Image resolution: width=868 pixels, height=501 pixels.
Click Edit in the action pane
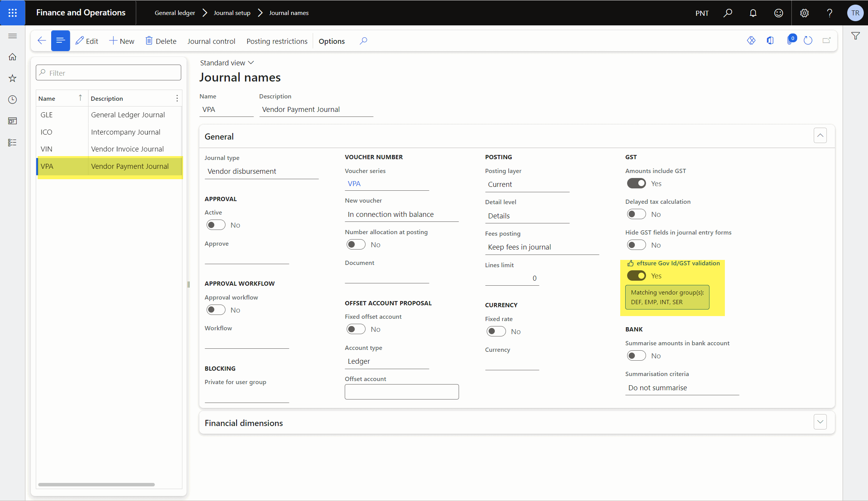click(x=87, y=41)
